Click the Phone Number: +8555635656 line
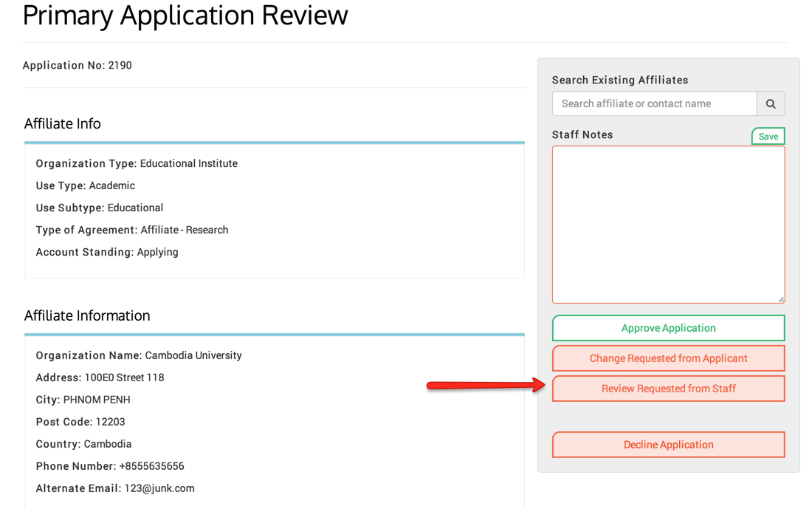Viewport: 812px width, 509px height. (110, 466)
